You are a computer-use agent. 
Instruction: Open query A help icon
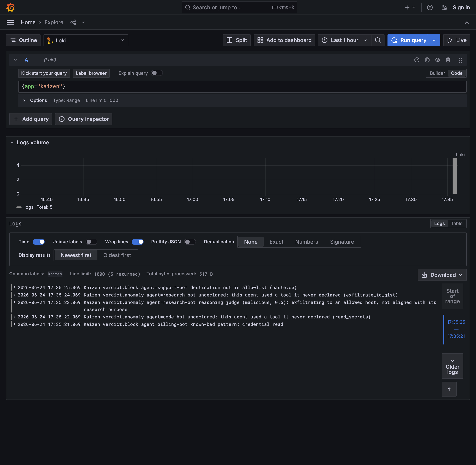click(x=417, y=60)
